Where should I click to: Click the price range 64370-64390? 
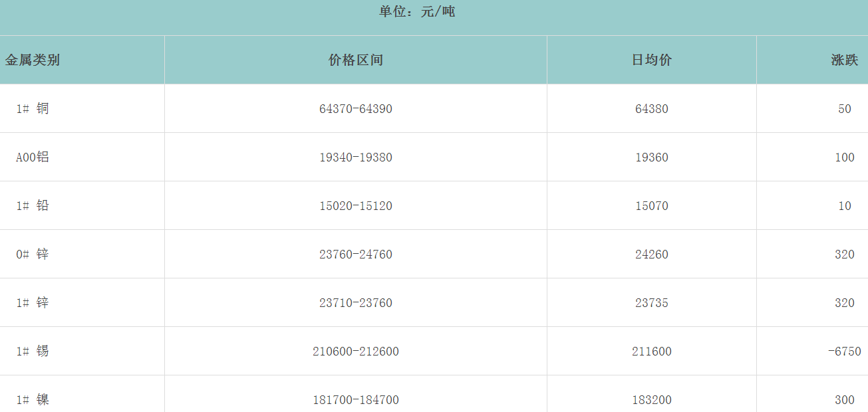(x=356, y=109)
